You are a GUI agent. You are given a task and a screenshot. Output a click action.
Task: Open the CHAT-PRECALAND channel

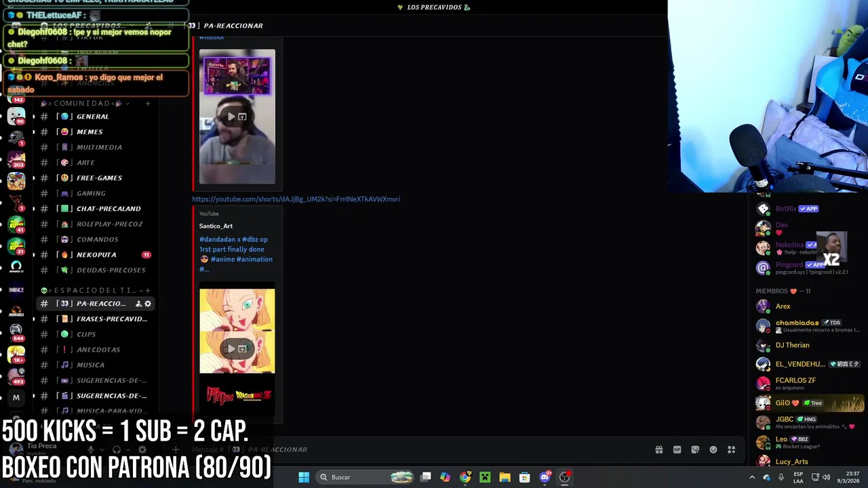coord(95,209)
